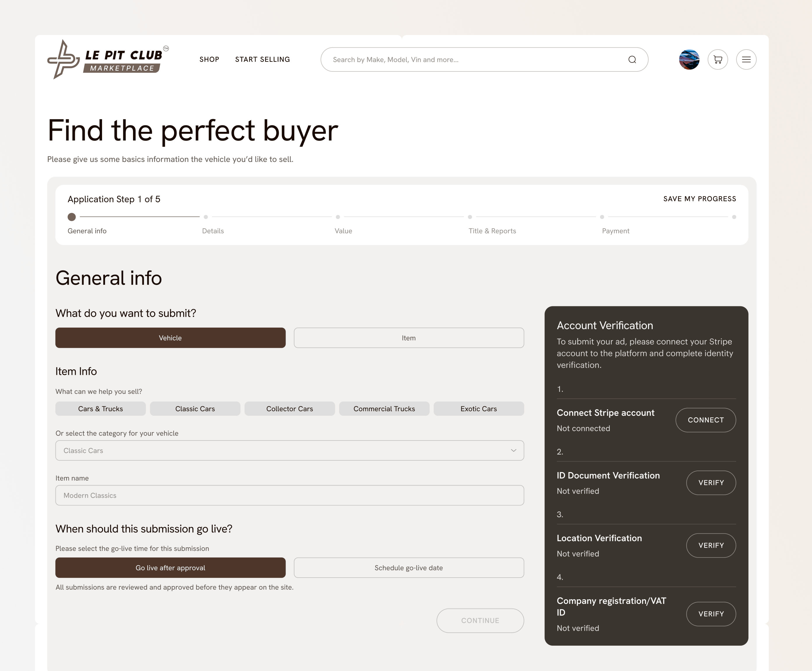Click the 'Not connected' status text
The height and width of the screenshot is (671, 812).
[x=583, y=428]
